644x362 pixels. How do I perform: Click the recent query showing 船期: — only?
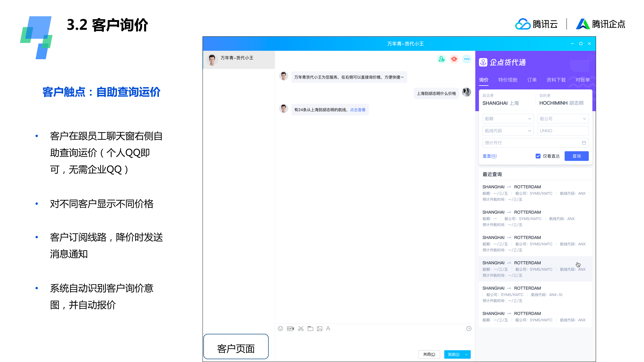point(535,218)
